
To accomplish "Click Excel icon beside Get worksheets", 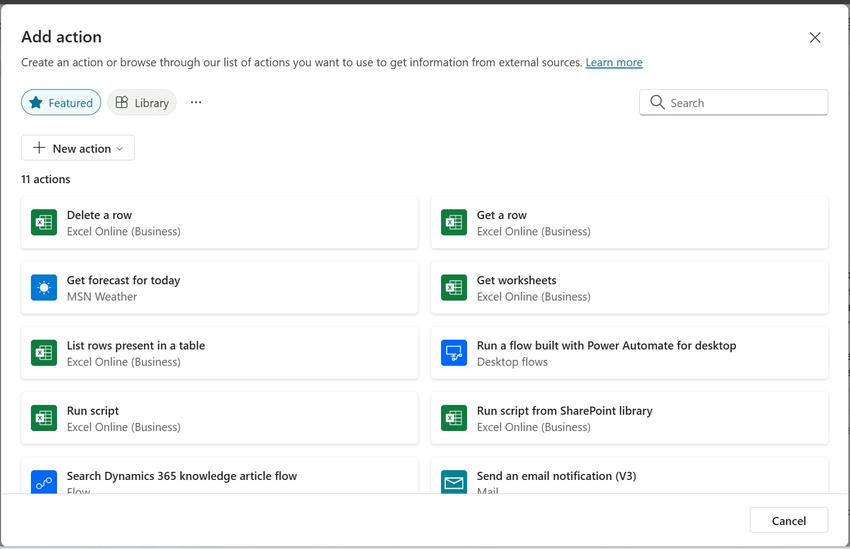I will [x=454, y=288].
